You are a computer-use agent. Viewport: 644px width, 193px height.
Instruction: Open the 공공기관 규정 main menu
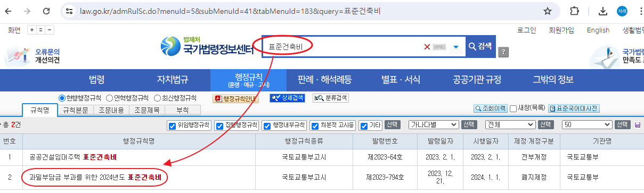(x=477, y=80)
